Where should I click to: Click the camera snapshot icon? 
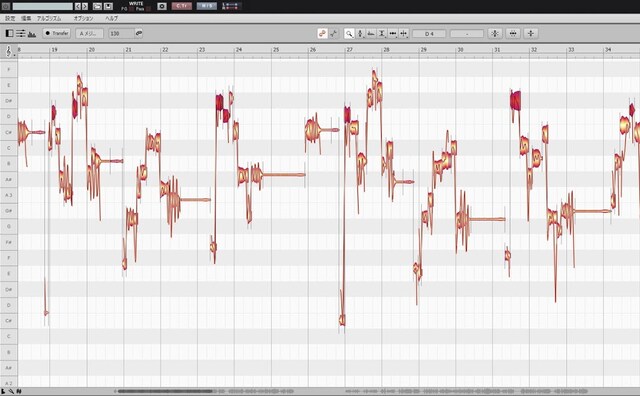[162, 7]
